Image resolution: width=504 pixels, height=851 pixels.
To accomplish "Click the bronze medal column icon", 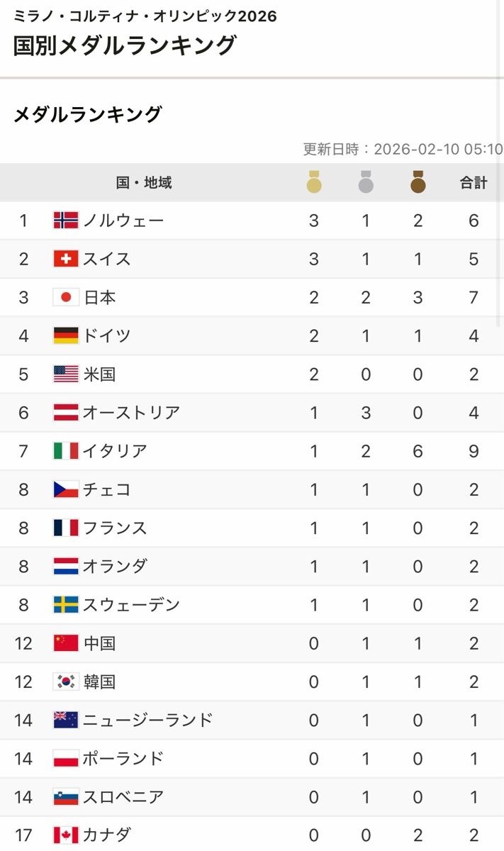I will [418, 183].
